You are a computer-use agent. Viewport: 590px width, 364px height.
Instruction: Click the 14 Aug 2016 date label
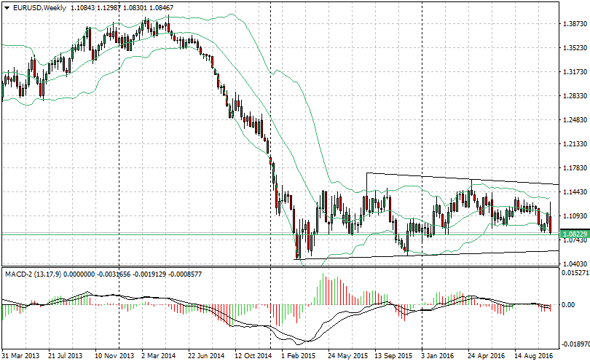point(534,356)
